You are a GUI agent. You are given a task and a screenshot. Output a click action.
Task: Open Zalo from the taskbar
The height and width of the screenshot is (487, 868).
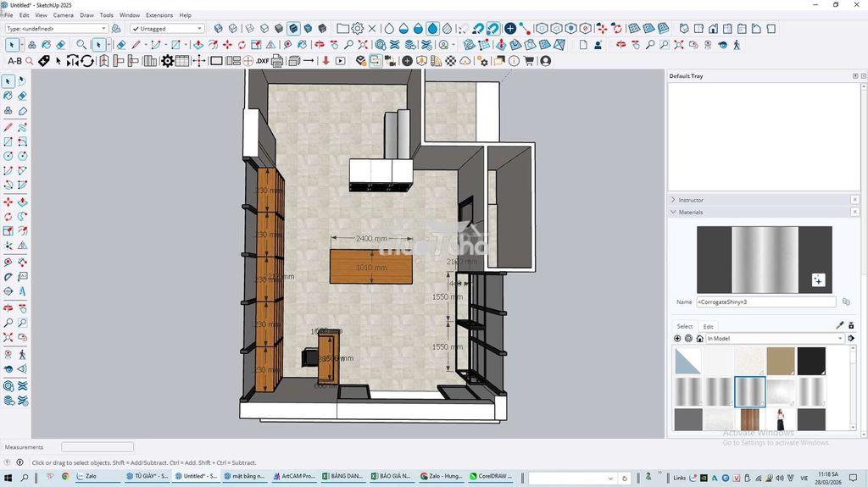click(x=97, y=476)
